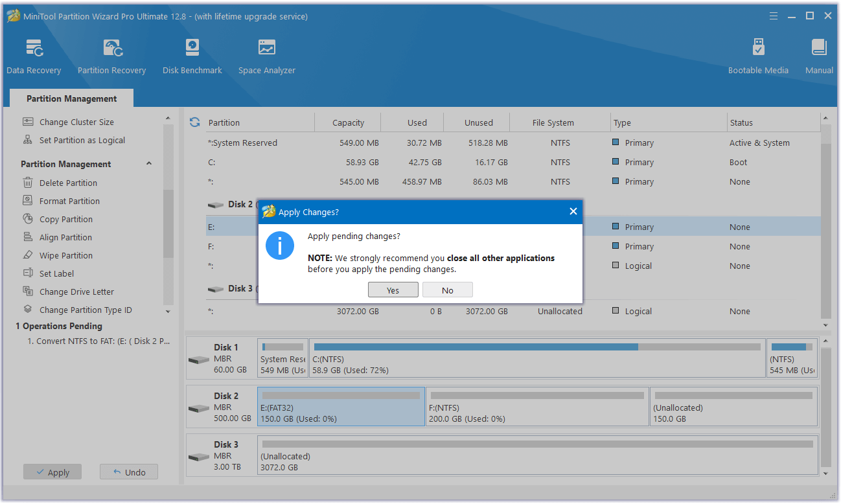Click sidebar scroll up arrow
This screenshot has width=841, height=504.
[x=168, y=119]
